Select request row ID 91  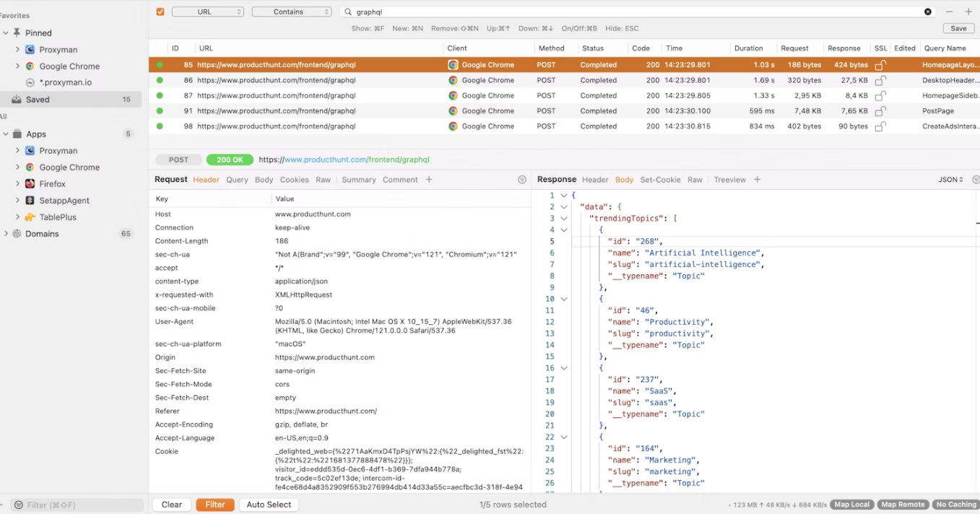coord(564,111)
